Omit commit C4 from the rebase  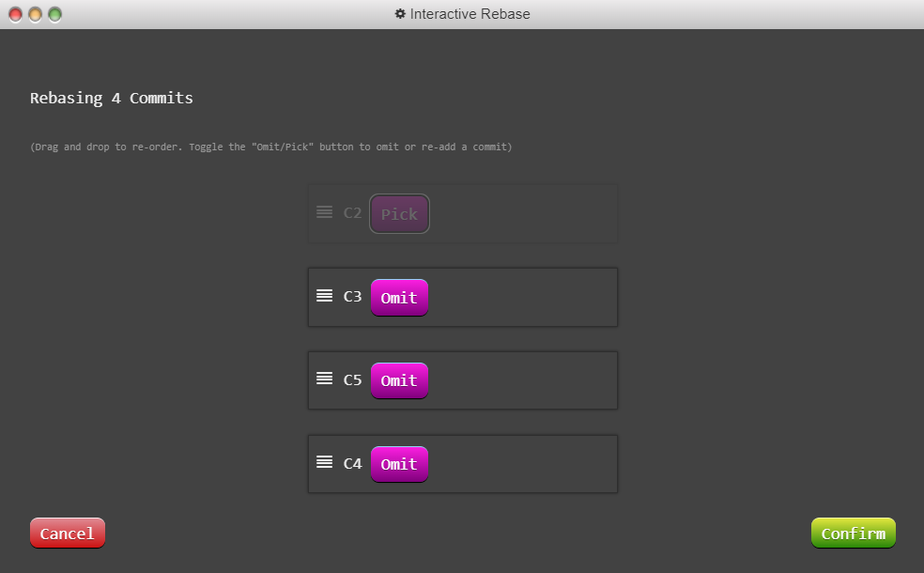click(399, 465)
